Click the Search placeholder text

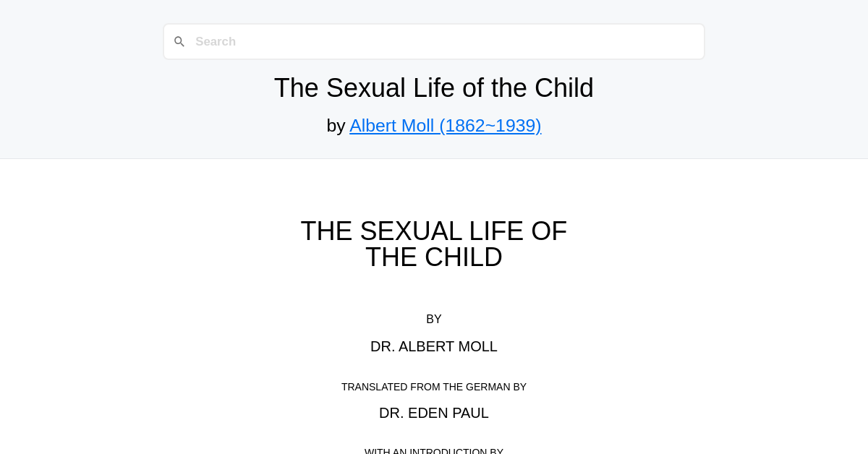point(216,41)
